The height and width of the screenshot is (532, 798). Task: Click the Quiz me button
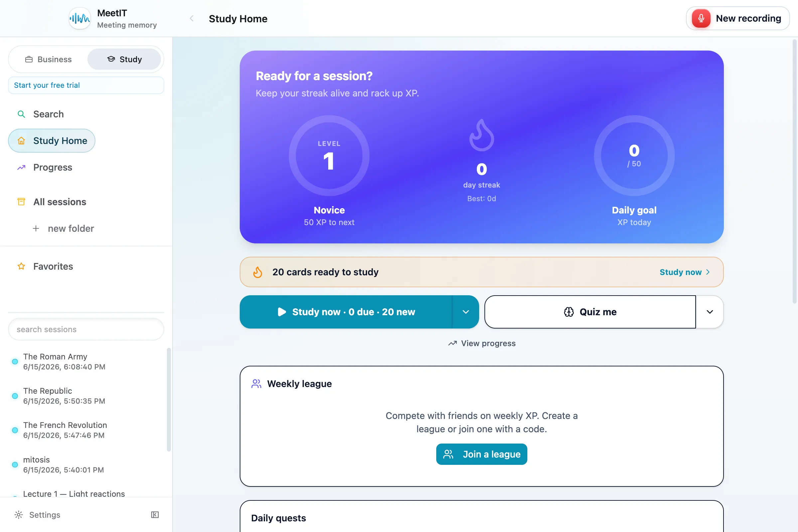[590, 312]
